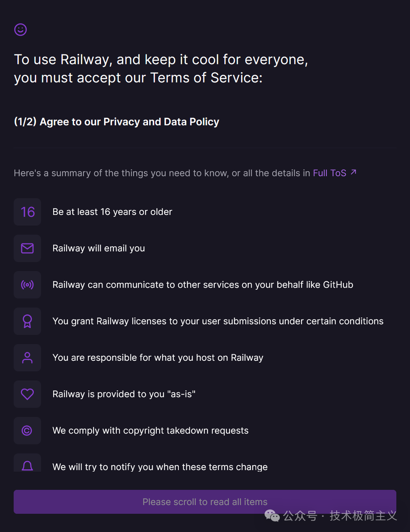
Task: Click the heart icon
Action: tap(27, 394)
